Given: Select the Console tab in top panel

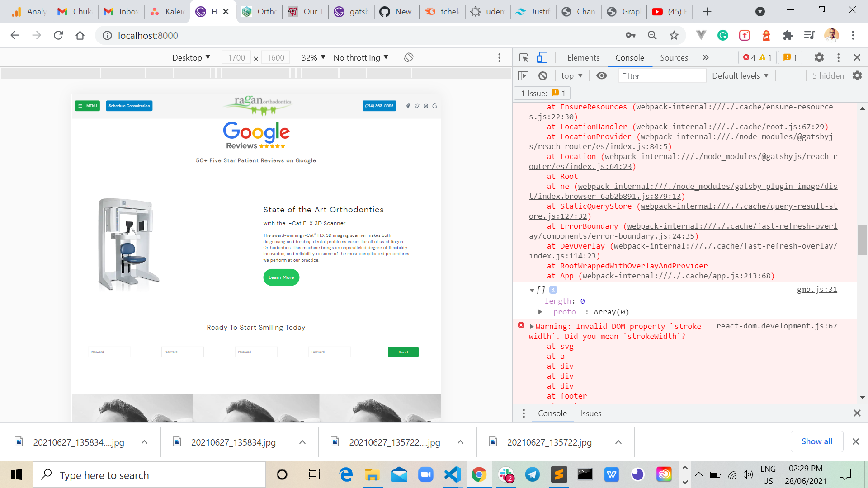Looking at the screenshot, I should point(630,57).
